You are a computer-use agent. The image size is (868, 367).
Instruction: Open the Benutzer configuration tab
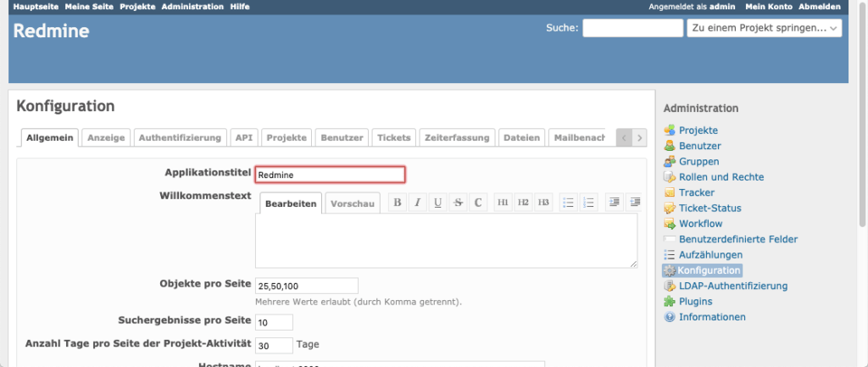coord(342,138)
